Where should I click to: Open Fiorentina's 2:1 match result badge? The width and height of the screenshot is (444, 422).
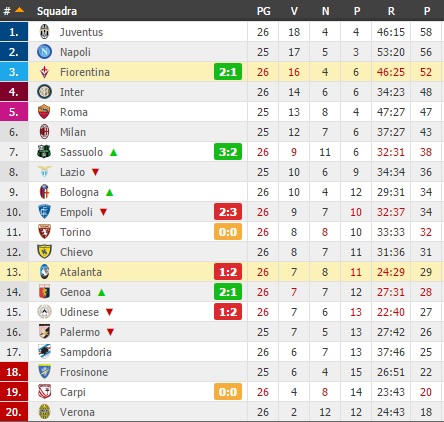point(228,72)
